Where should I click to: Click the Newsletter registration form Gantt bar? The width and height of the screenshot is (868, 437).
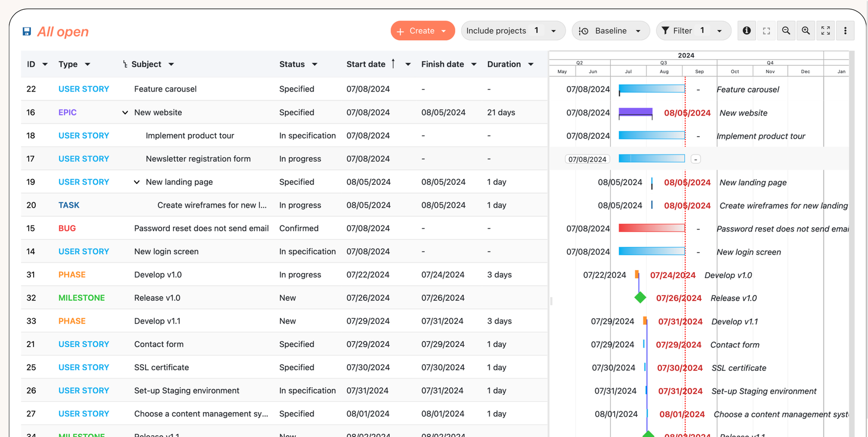652,158
